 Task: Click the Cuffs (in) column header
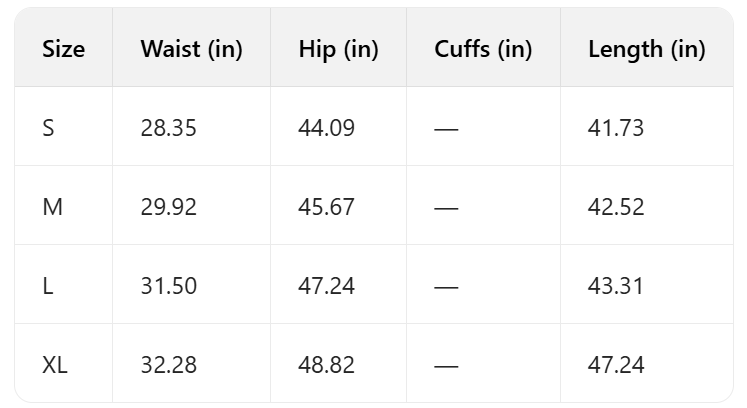tap(483, 49)
